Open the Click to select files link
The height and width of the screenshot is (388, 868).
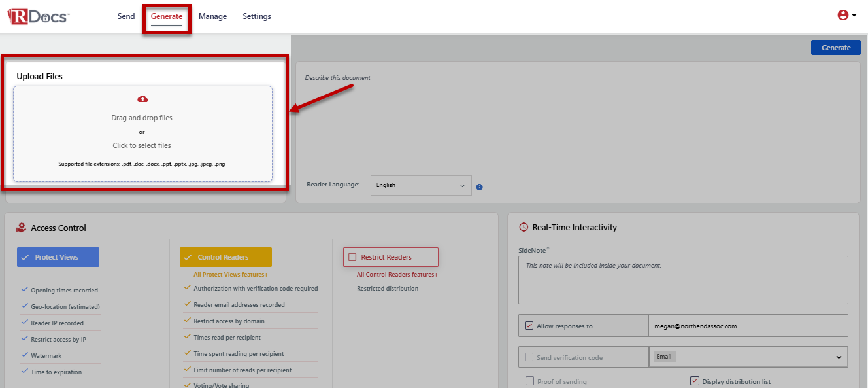point(142,145)
